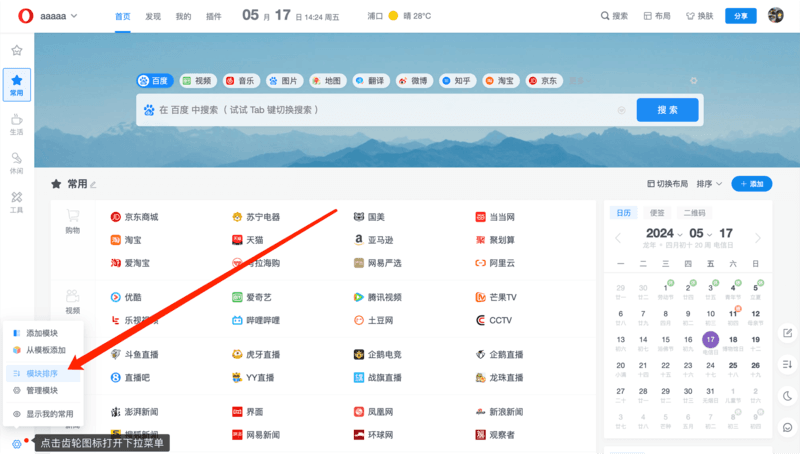Open 京东商城 site link
Image resolution: width=800 pixels, height=454 pixels.
coord(135,217)
